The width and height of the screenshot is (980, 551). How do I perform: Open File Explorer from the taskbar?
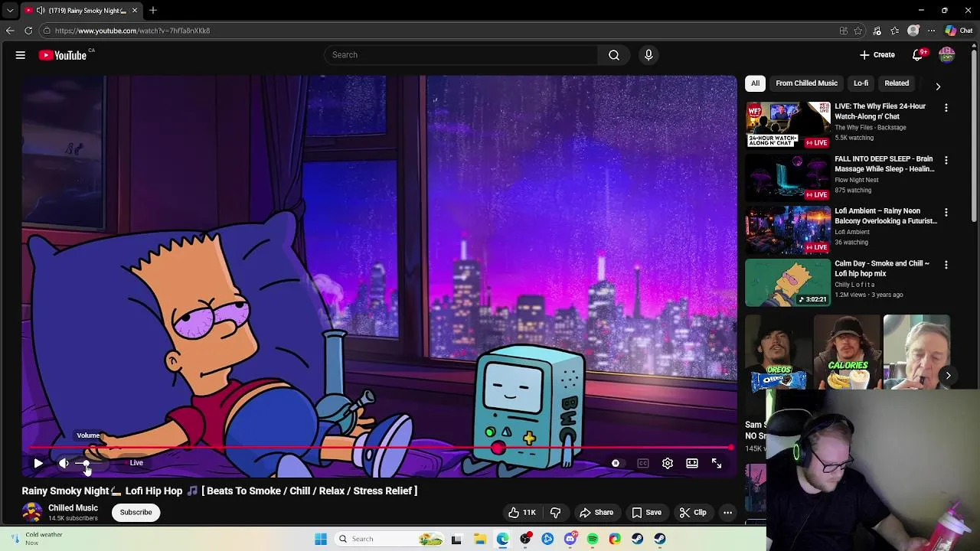click(480, 539)
